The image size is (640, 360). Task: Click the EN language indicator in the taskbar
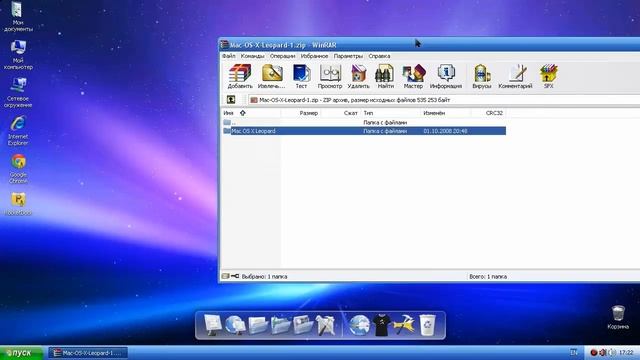(573, 353)
